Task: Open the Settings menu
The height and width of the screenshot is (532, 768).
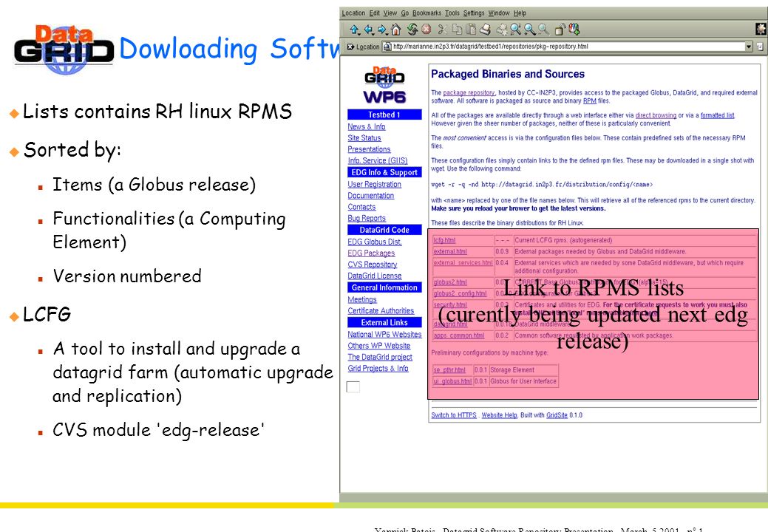Action: click(474, 13)
